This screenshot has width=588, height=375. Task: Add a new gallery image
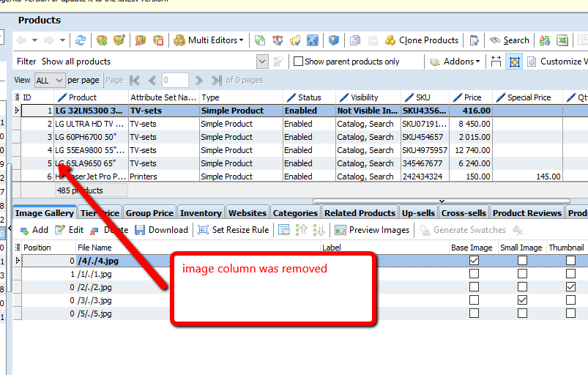[x=34, y=230]
